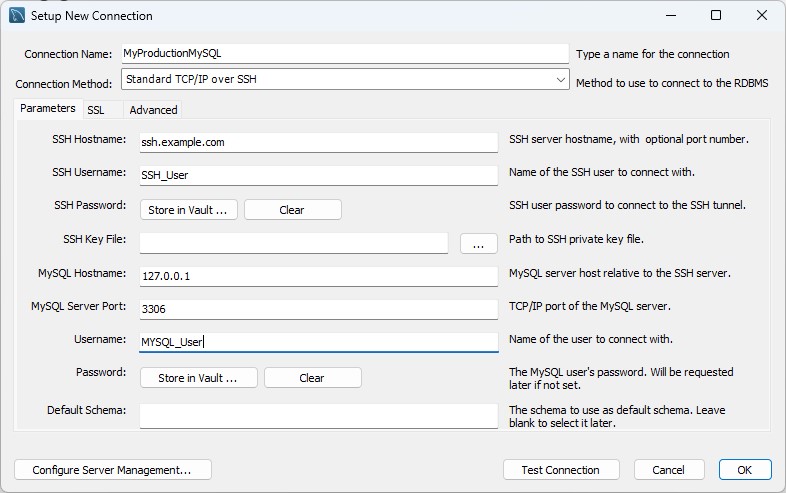Focus the SSH Hostname field
The width and height of the screenshot is (786, 493).
click(318, 142)
